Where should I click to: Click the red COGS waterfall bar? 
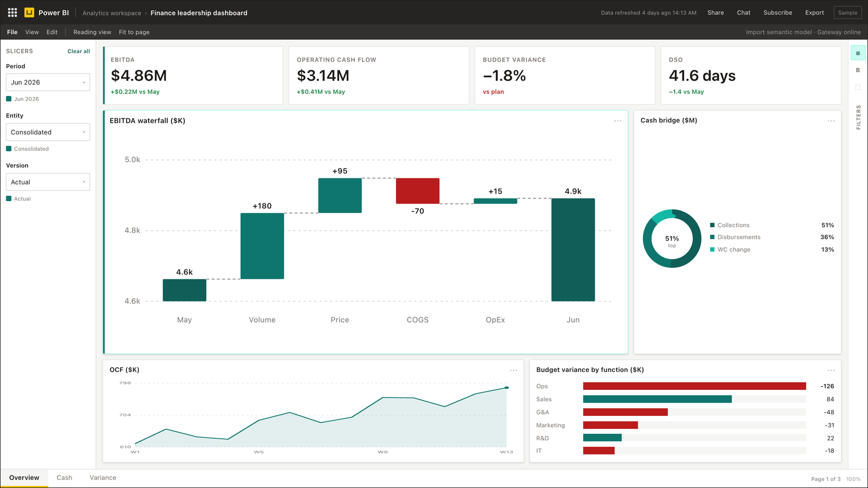(418, 191)
